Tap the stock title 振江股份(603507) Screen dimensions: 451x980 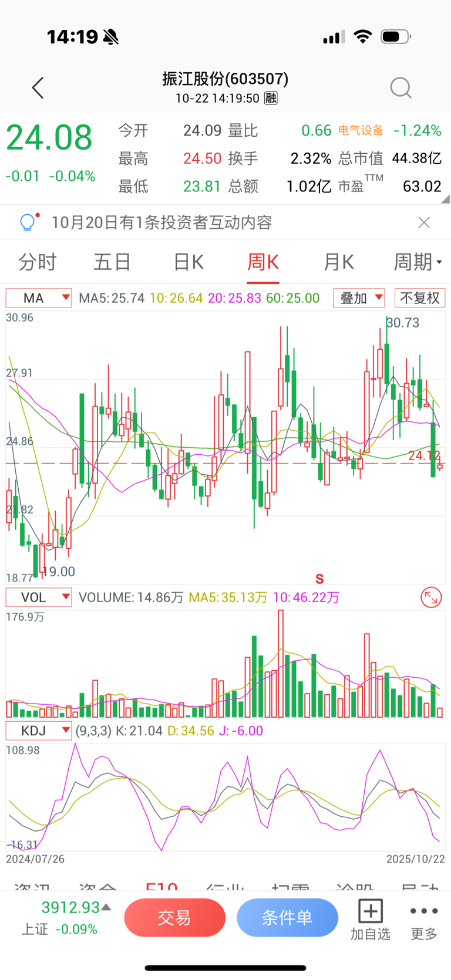tap(225, 79)
